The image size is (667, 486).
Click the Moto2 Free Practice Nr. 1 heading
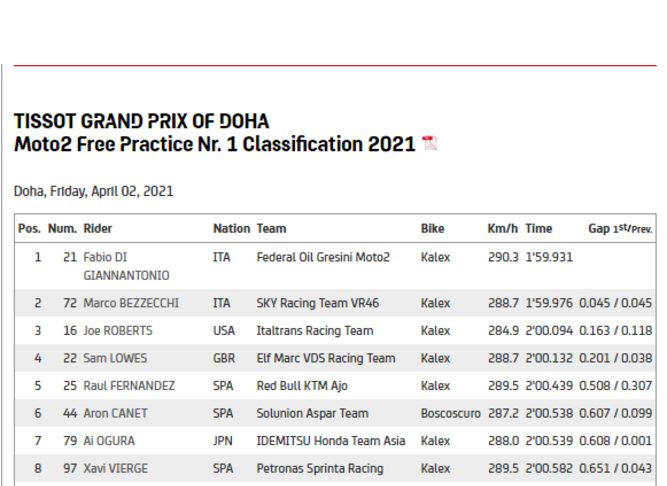point(214,144)
